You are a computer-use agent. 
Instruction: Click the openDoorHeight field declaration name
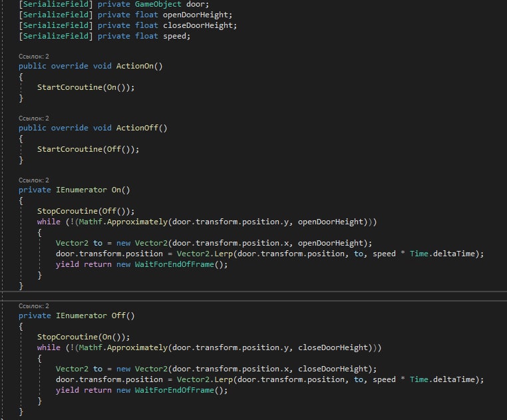tap(196, 15)
